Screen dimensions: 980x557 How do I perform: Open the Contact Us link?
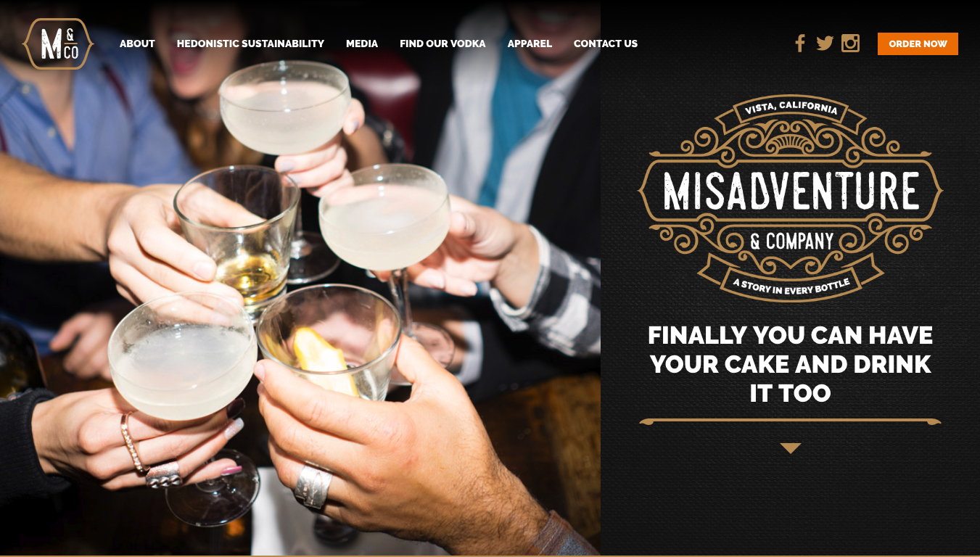coord(606,44)
